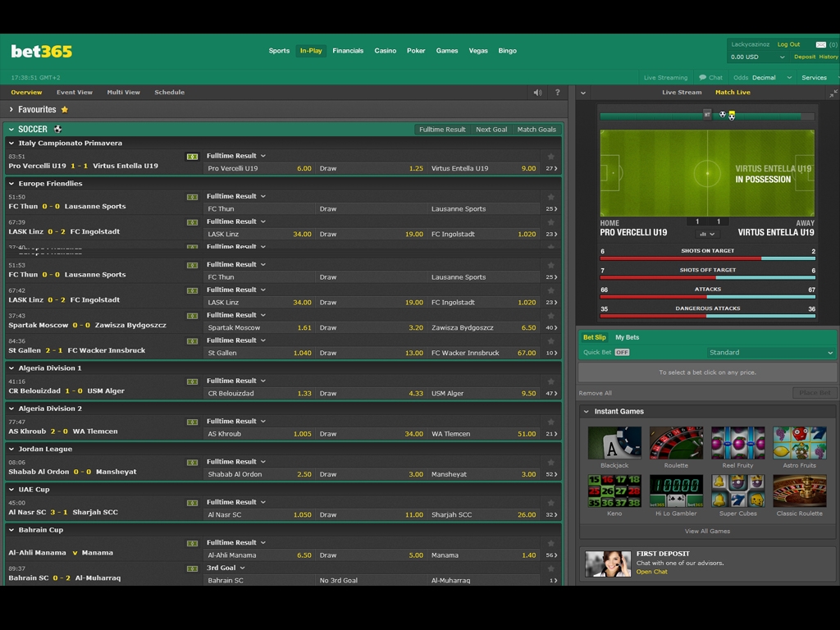Click the Log Out link
The height and width of the screenshot is (630, 840).
[x=788, y=44]
